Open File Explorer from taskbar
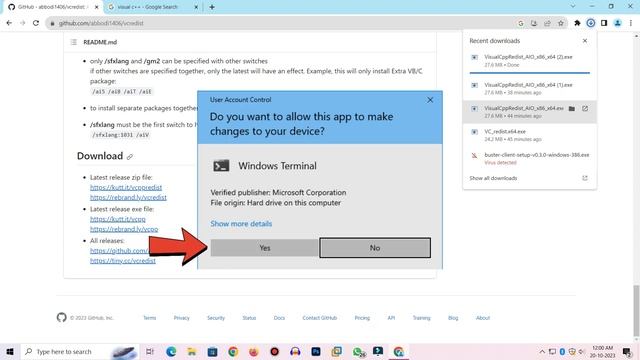This screenshot has height=360, width=640. [x=192, y=351]
